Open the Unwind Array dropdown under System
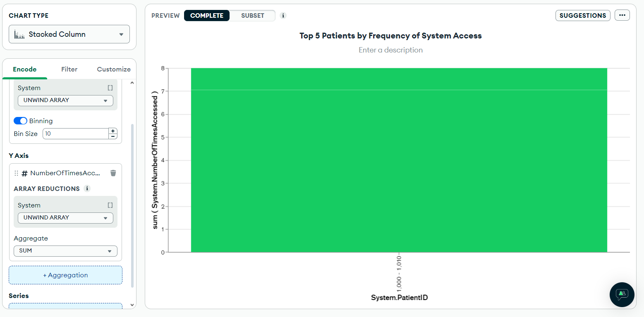Viewport: 644px width, 317px height. pyautogui.click(x=65, y=100)
